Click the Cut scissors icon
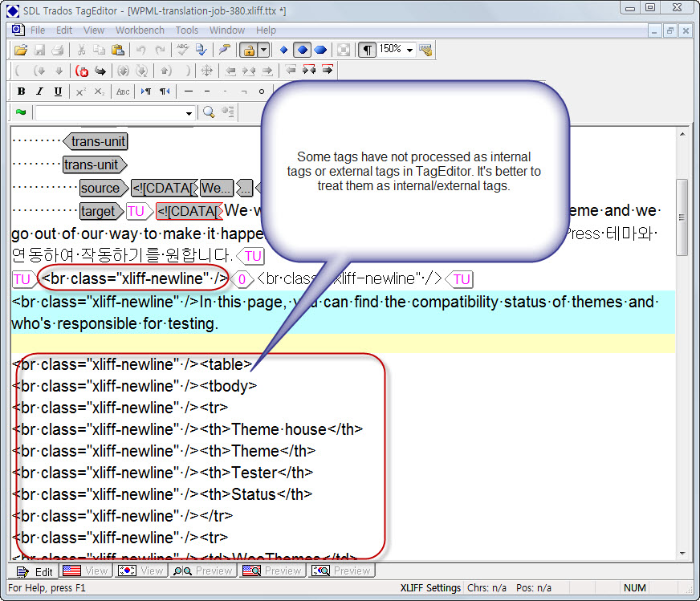 81,50
